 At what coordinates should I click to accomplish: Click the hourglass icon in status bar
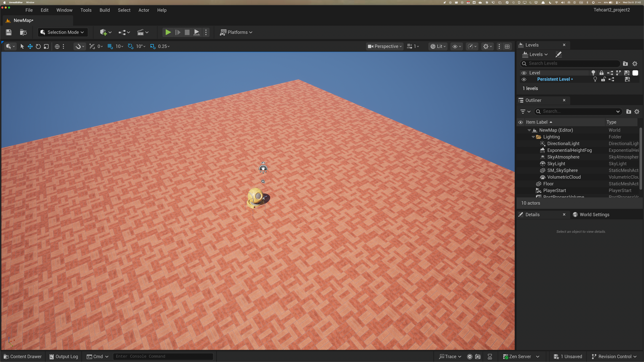[x=490, y=356]
